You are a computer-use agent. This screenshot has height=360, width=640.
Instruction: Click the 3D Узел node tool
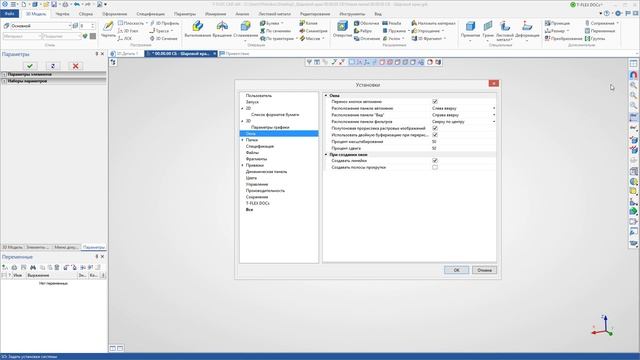[x=128, y=31]
